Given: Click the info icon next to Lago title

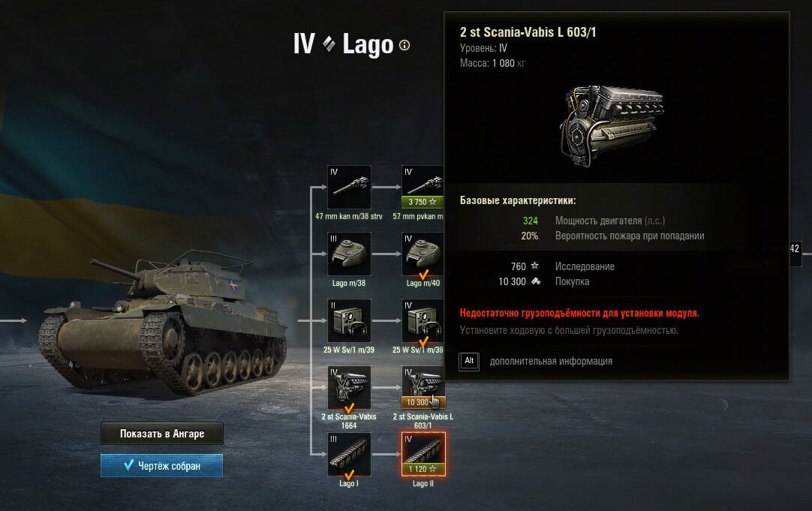Looking at the screenshot, I should [404, 45].
